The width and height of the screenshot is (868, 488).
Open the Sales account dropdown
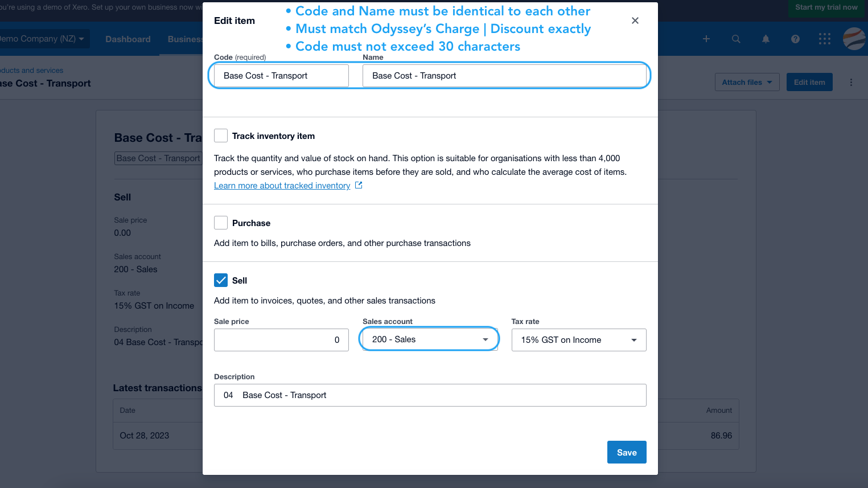coord(430,339)
